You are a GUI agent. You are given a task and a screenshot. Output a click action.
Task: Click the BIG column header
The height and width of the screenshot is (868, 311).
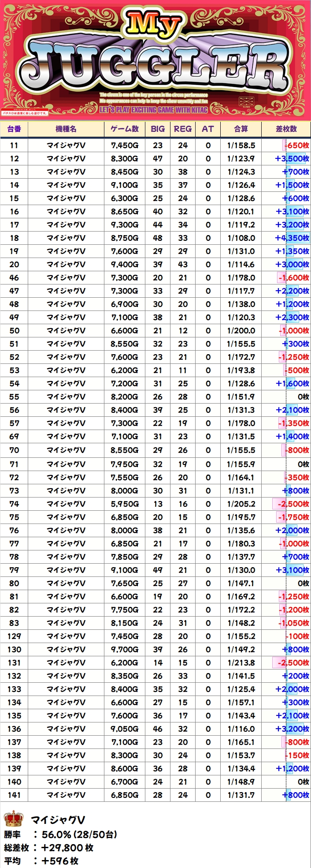158,129
